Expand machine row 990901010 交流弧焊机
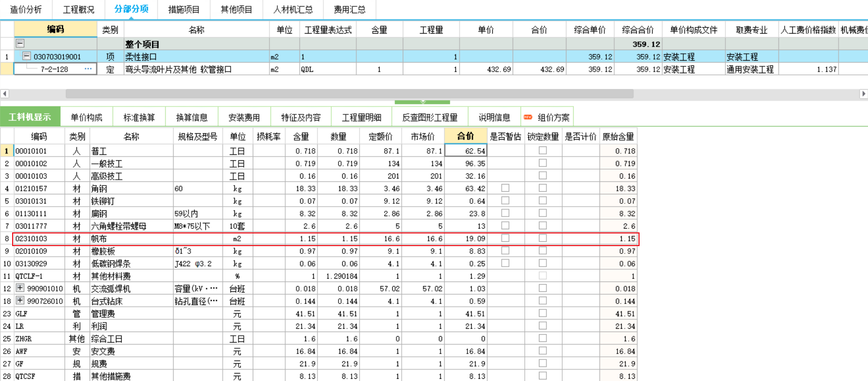Image resolution: width=868 pixels, height=381 pixels. point(20,288)
